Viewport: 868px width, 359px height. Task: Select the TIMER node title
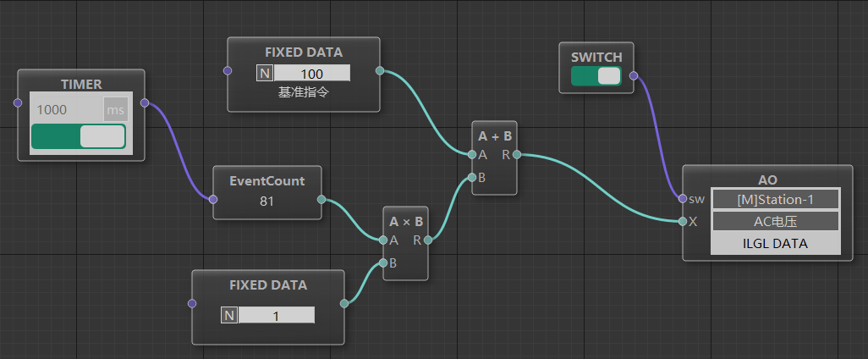point(81,84)
